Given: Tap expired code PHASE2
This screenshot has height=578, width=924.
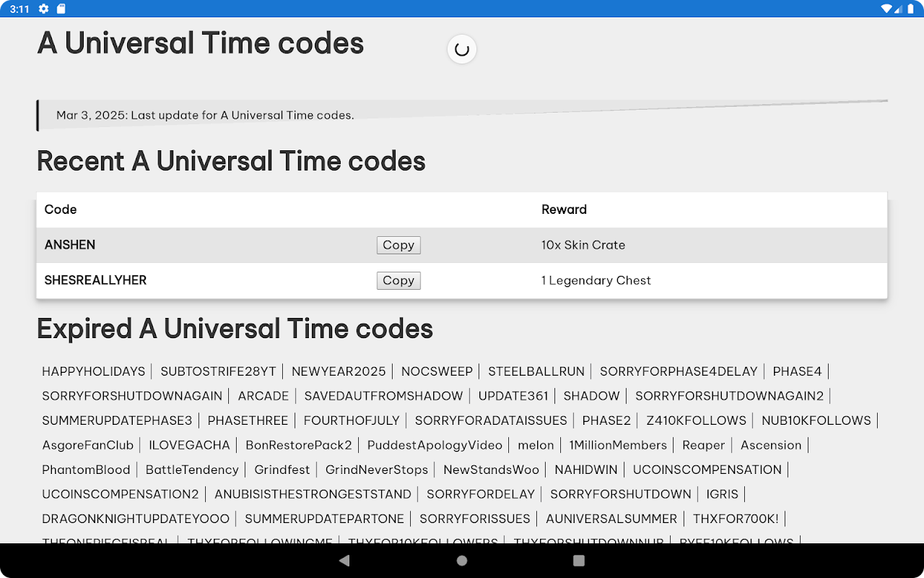Looking at the screenshot, I should point(606,420).
